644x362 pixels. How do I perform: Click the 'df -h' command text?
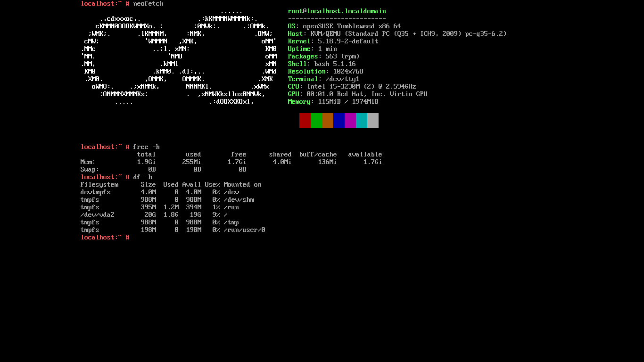[x=143, y=177]
